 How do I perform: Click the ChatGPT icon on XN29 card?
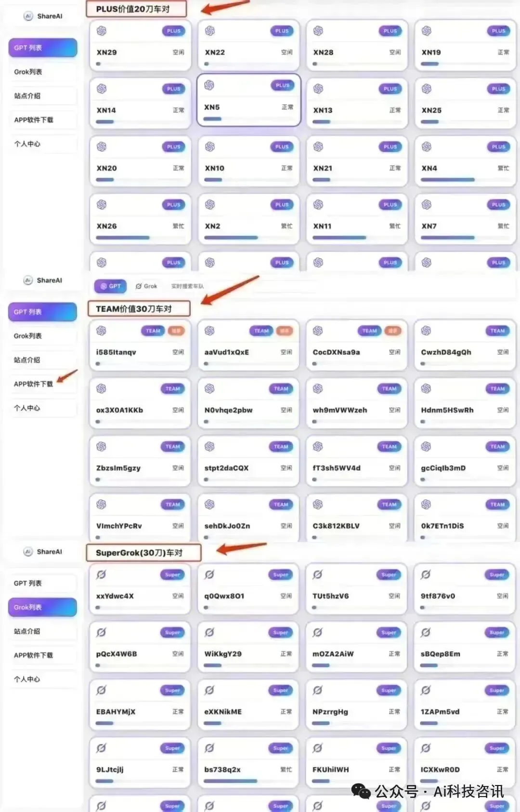(x=102, y=31)
